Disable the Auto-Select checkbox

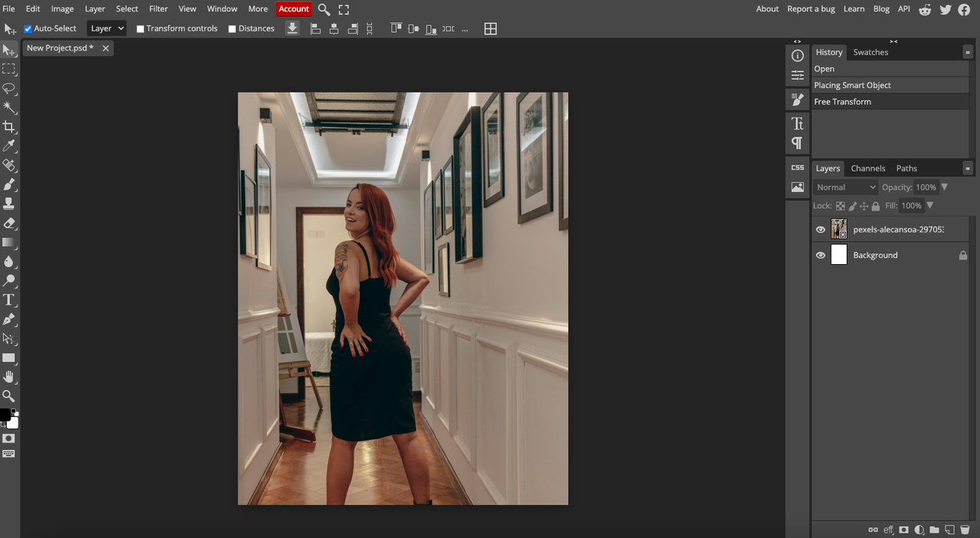coord(28,29)
